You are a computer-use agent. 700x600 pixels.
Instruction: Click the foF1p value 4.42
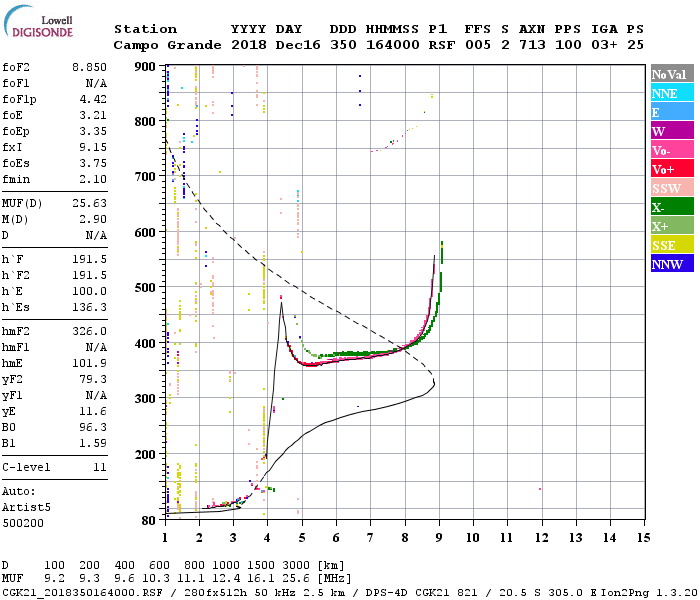[93, 100]
